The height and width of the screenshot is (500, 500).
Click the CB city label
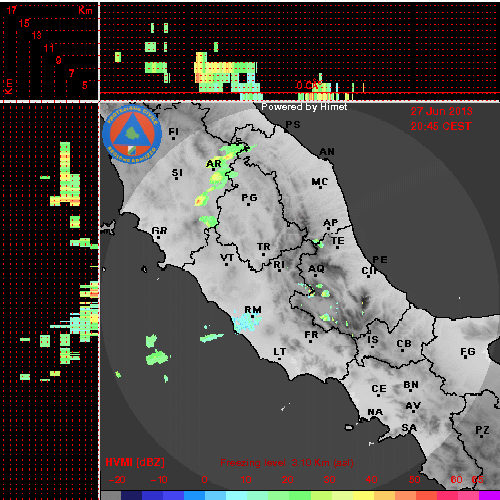click(x=404, y=343)
